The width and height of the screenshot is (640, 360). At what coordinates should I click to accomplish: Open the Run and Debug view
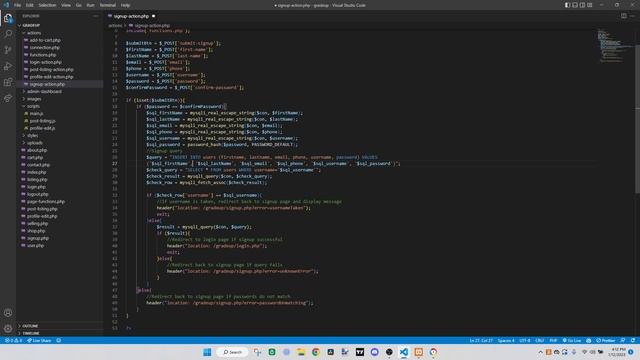click(x=8, y=66)
